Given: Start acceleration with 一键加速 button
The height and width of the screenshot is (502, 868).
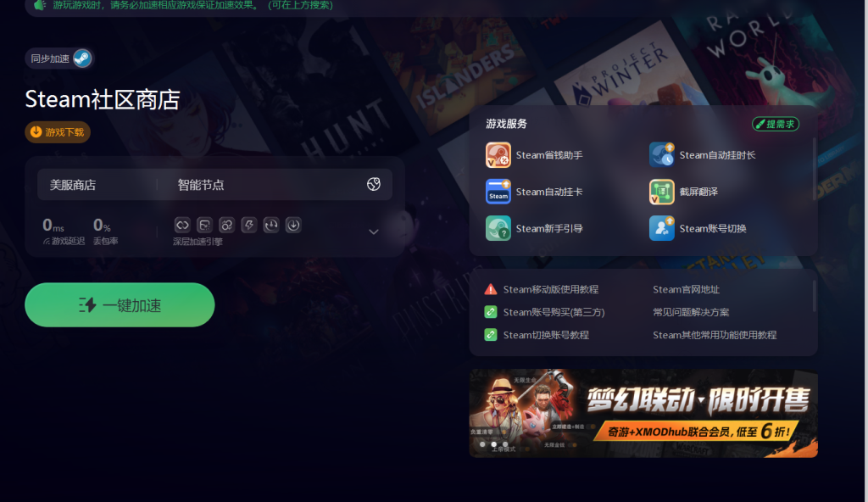Looking at the screenshot, I should pyautogui.click(x=120, y=304).
